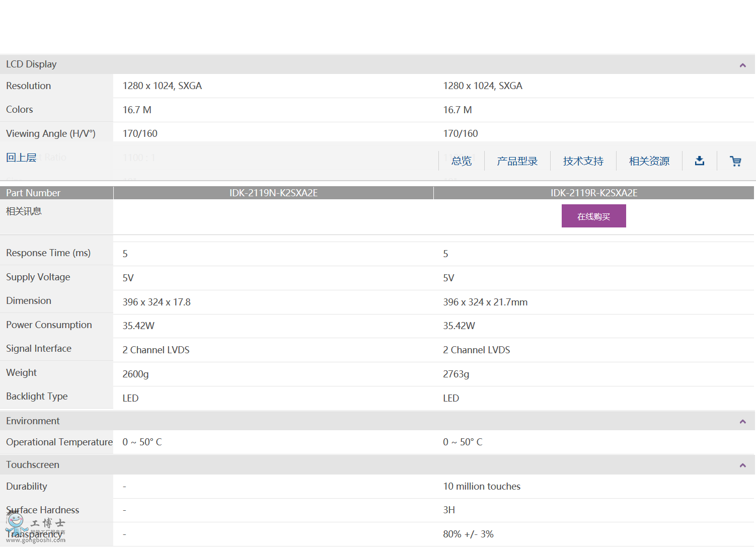Open the shopping cart icon
Image resolution: width=756 pixels, height=550 pixels.
coord(735,161)
